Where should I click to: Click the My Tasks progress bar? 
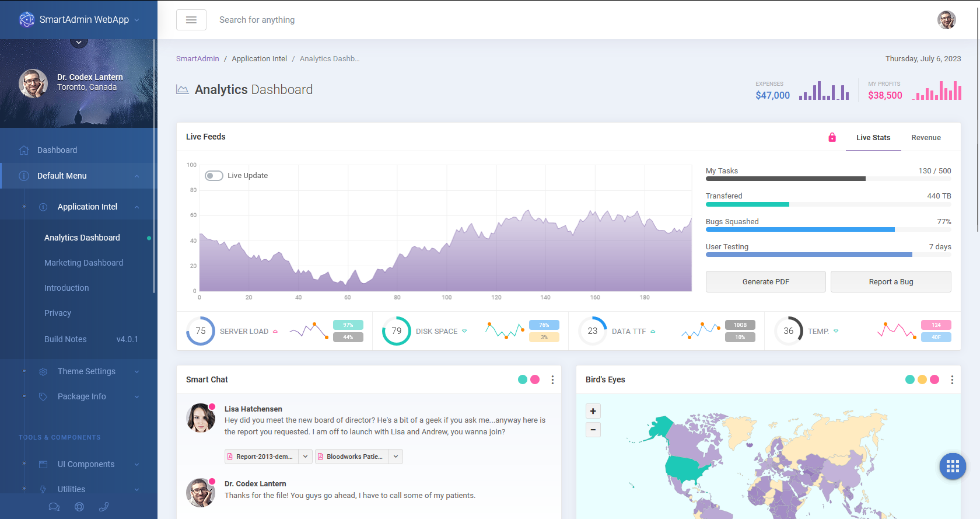[x=828, y=179]
